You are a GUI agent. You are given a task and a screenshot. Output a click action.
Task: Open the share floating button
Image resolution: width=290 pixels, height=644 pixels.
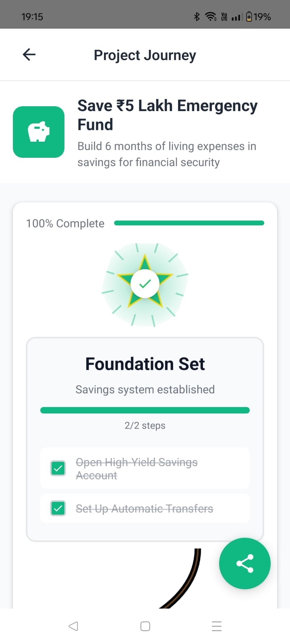[x=244, y=563]
